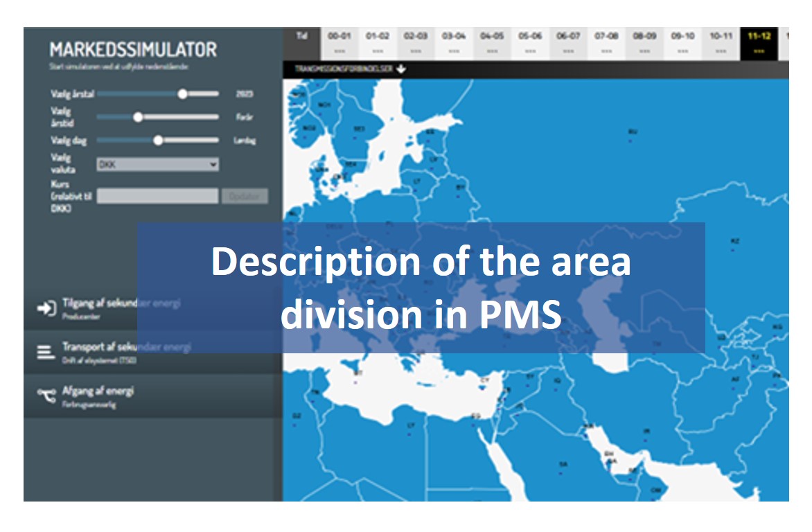Click the Tilgang af sekundær energi arrow icon
Screen dimensions: 812x532
coord(46,308)
